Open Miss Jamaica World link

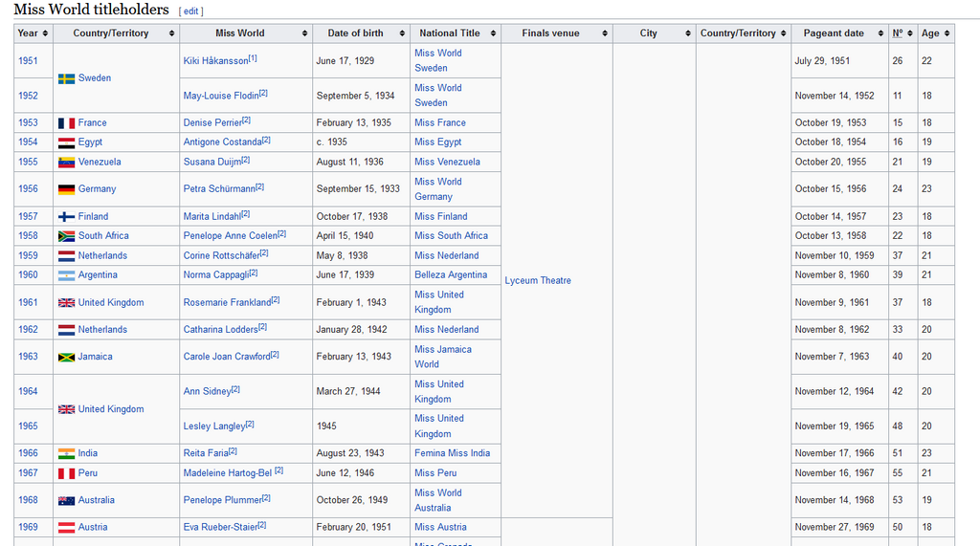(442, 357)
